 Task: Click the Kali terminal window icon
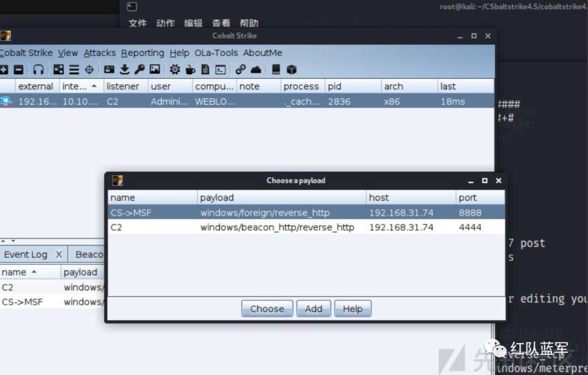click(132, 7)
